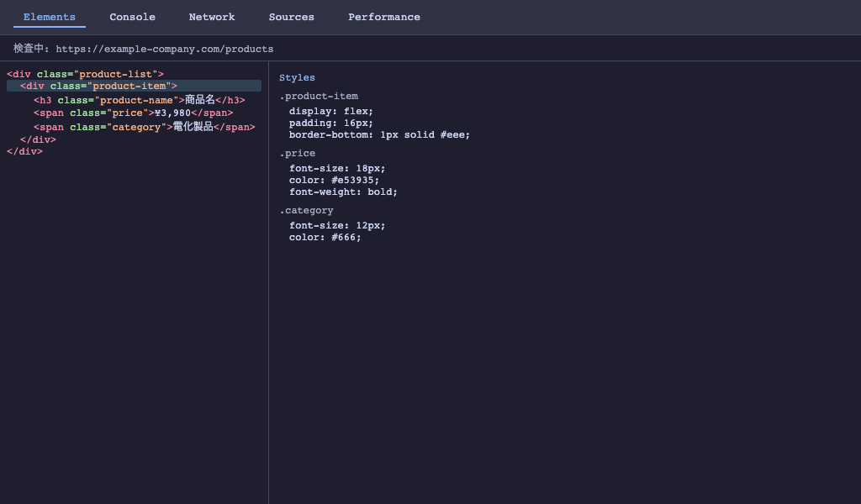Image resolution: width=861 pixels, height=504 pixels.
Task: Click the .product-item selector in Styles
Action: pos(319,96)
